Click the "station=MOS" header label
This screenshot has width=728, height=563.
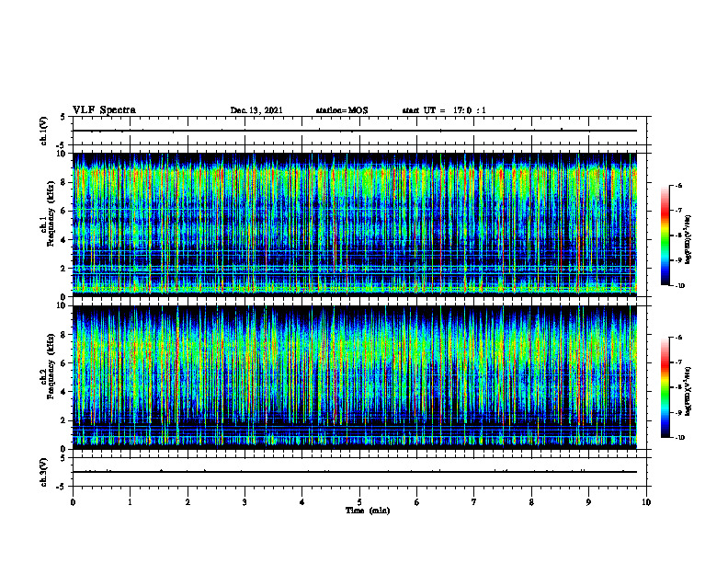tap(342, 110)
